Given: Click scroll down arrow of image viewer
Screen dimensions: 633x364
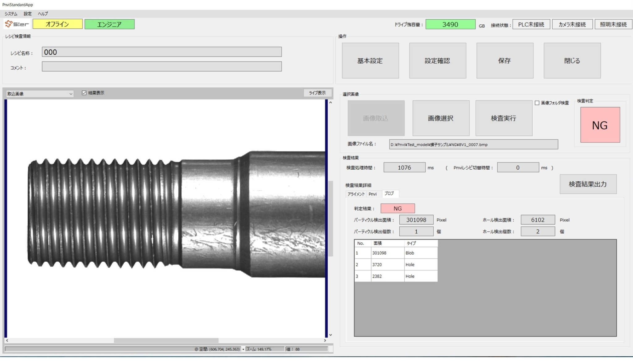Looking at the screenshot, I should click(x=330, y=335).
